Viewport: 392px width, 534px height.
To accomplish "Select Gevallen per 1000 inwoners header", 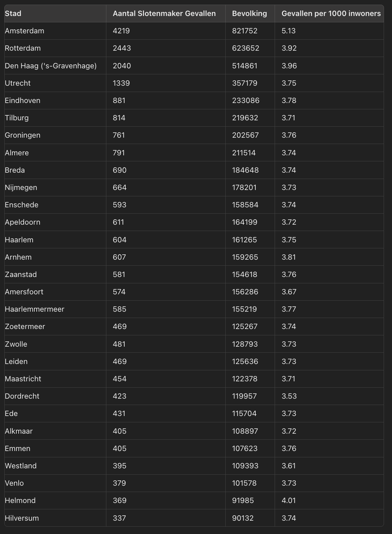I will (x=331, y=14).
